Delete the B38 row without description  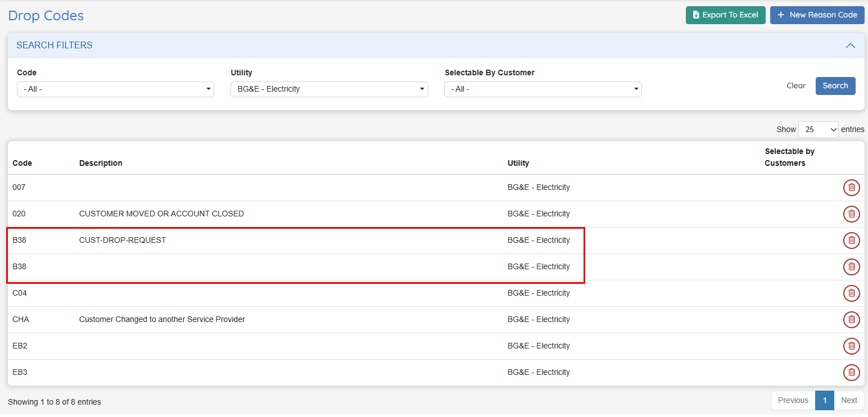click(x=851, y=267)
